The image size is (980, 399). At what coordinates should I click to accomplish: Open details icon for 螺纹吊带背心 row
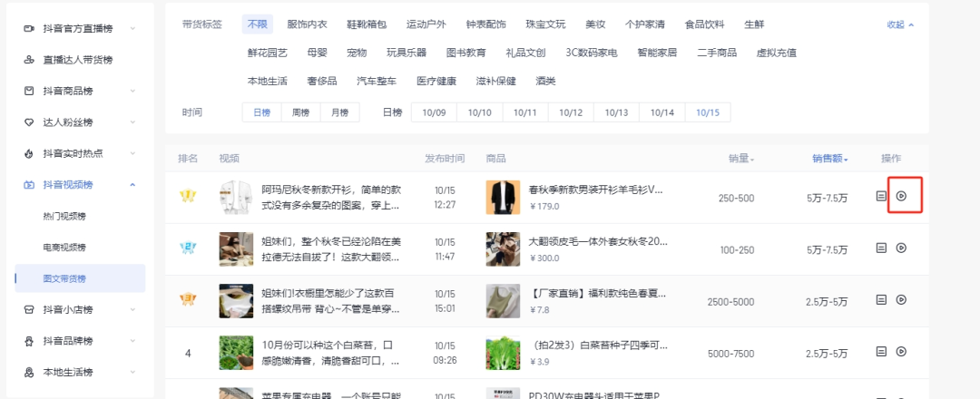pos(881,300)
